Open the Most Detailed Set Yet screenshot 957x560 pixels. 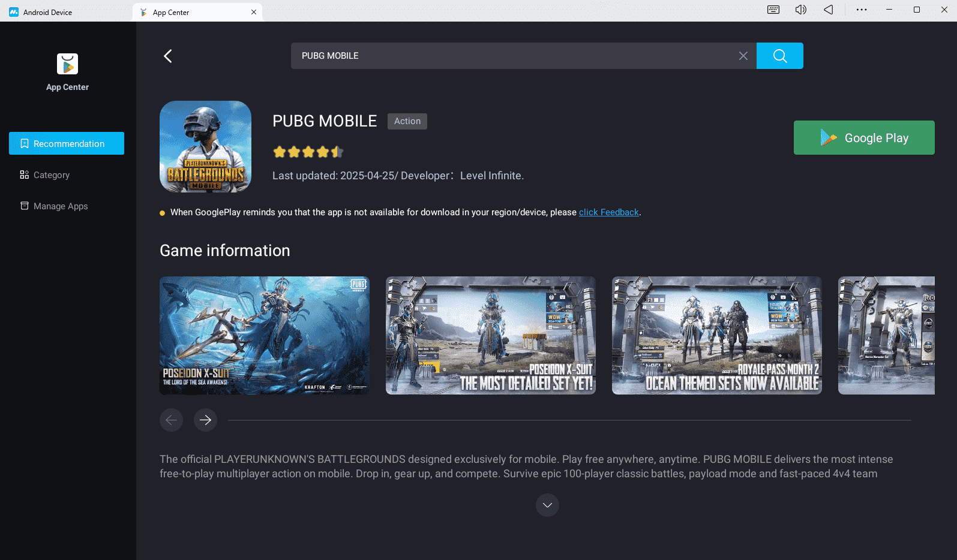[x=491, y=335]
